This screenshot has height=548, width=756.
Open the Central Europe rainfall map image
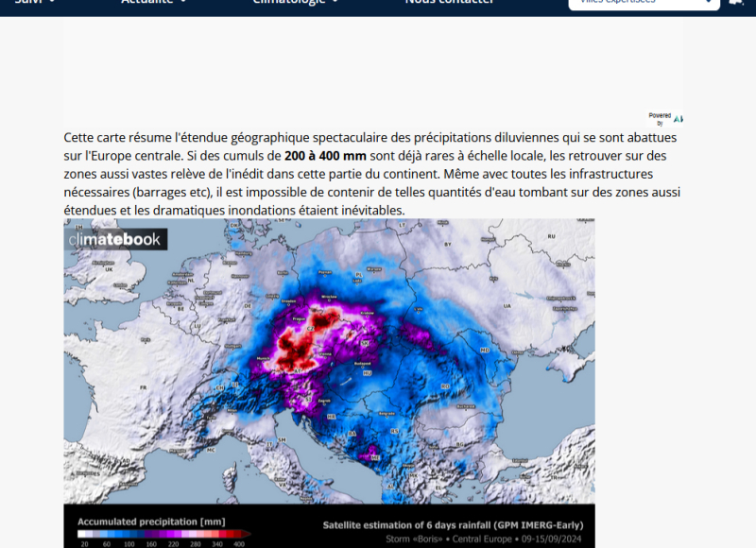[x=329, y=378]
